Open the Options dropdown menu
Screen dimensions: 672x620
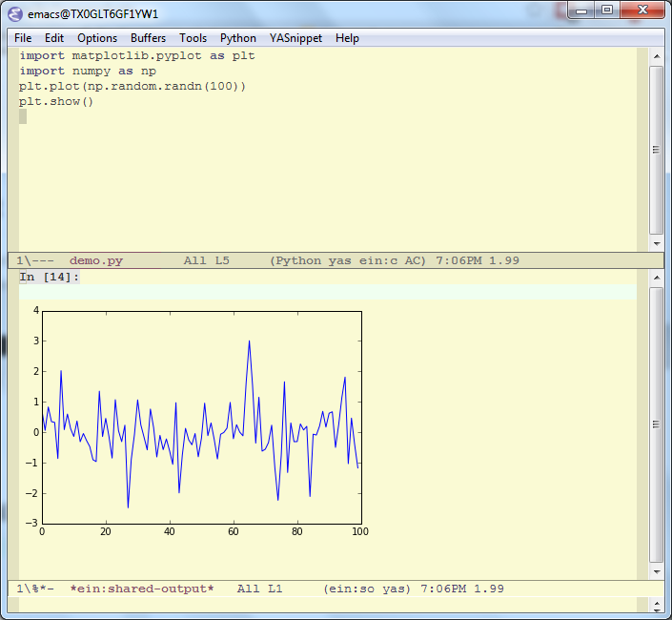click(x=97, y=38)
